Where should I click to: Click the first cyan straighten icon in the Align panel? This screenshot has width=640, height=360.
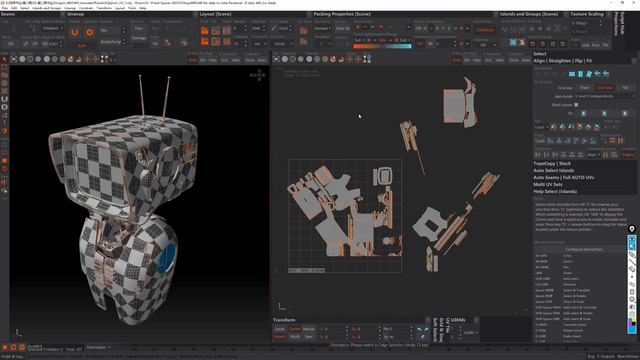[572, 74]
